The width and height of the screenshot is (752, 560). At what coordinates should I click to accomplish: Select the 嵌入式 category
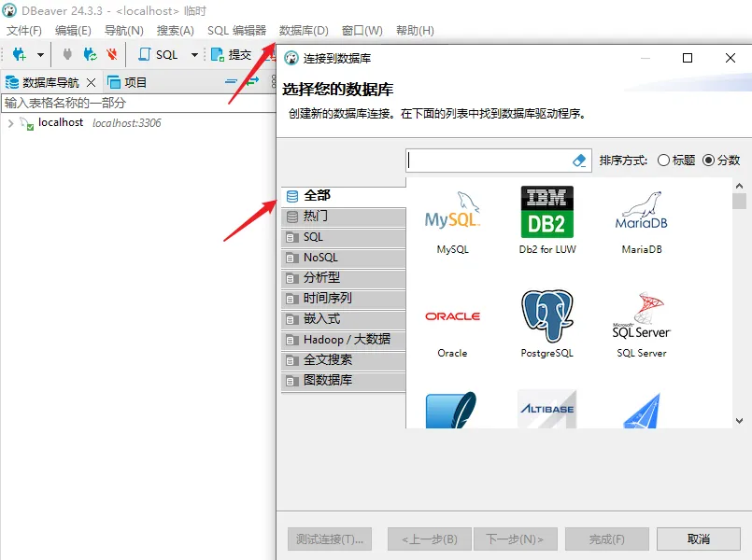344,319
